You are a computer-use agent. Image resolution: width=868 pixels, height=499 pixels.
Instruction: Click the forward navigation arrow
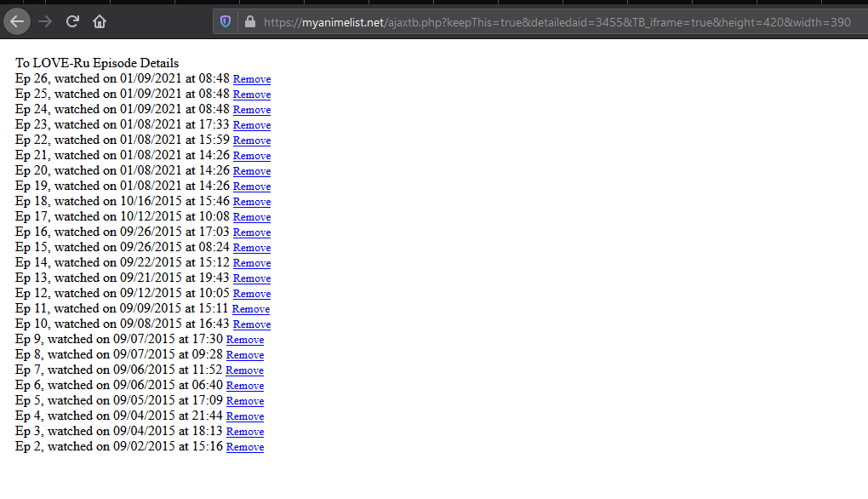pos(45,21)
